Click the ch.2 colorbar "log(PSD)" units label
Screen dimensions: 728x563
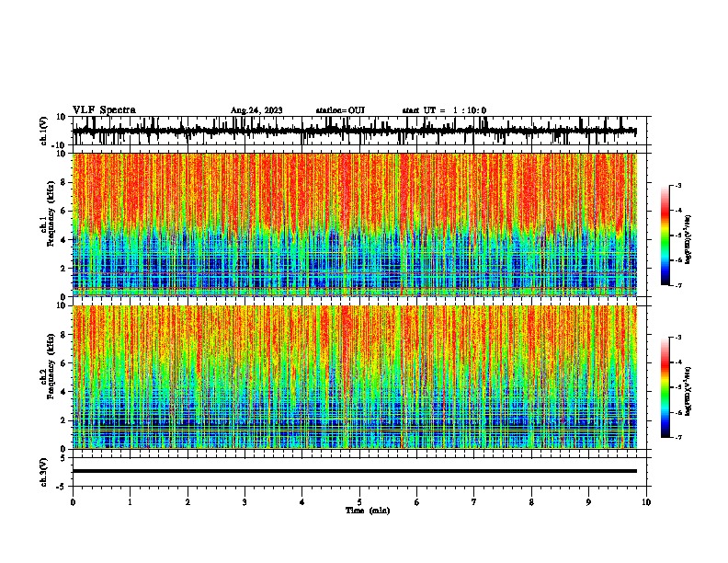[688, 391]
